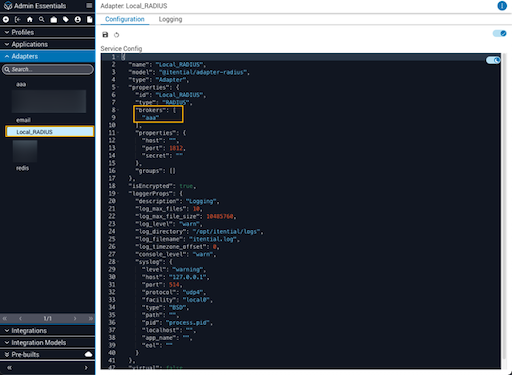512x375 pixels.
Task: Toggle the switch inside the code editor
Action: (493, 60)
